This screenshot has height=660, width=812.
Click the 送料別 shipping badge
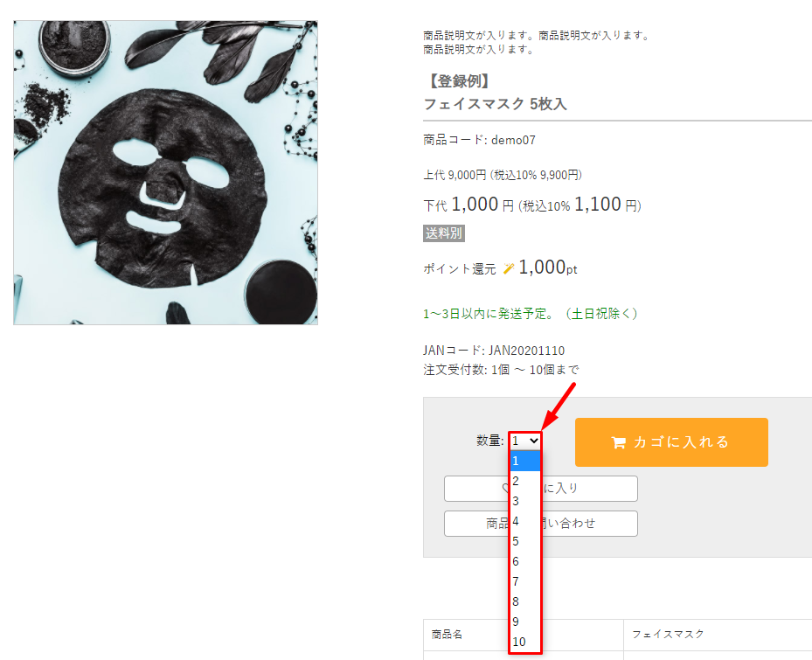[444, 233]
